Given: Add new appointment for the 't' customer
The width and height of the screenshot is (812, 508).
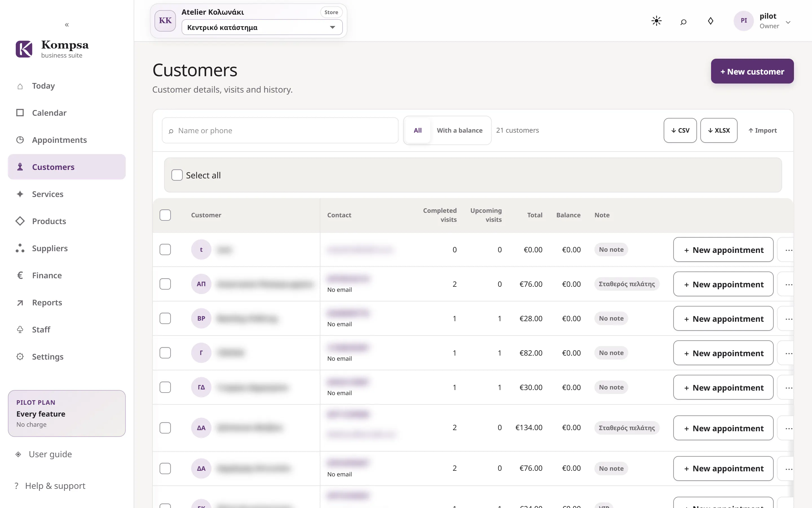Looking at the screenshot, I should pyautogui.click(x=723, y=250).
